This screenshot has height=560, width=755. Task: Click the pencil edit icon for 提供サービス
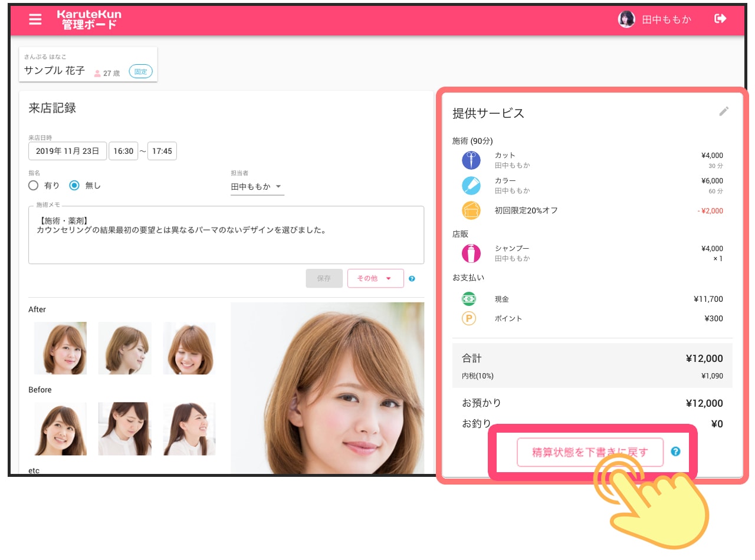pyautogui.click(x=724, y=111)
